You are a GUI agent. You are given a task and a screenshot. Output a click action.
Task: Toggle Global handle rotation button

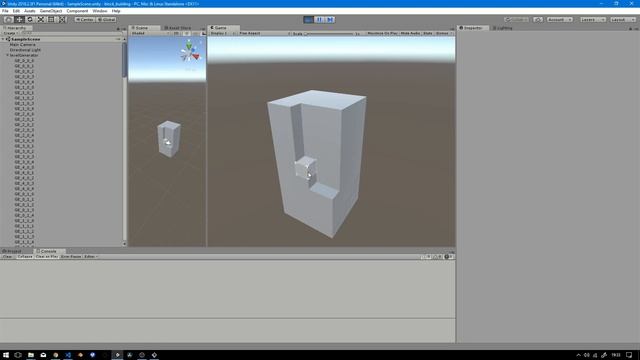point(106,19)
